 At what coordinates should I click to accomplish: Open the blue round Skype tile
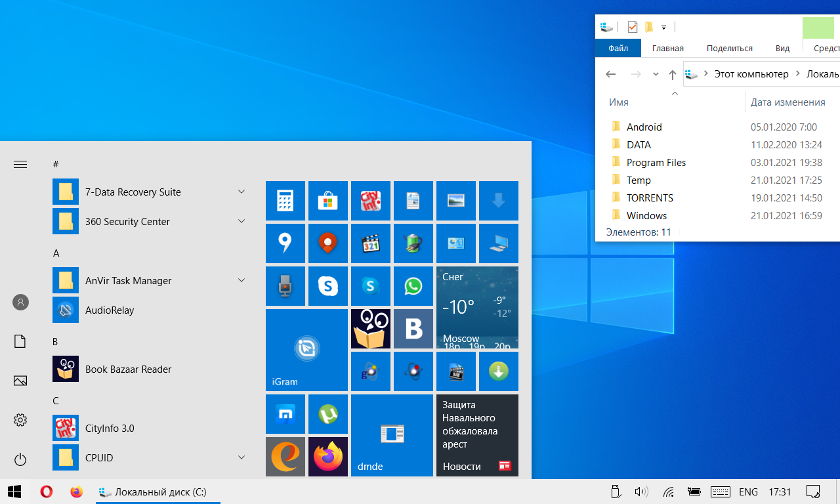coord(370,286)
